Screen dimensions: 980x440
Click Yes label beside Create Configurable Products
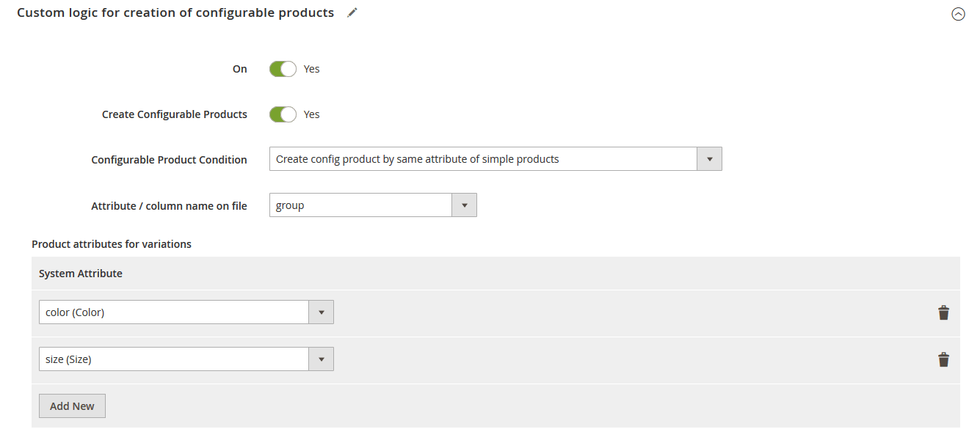(312, 114)
